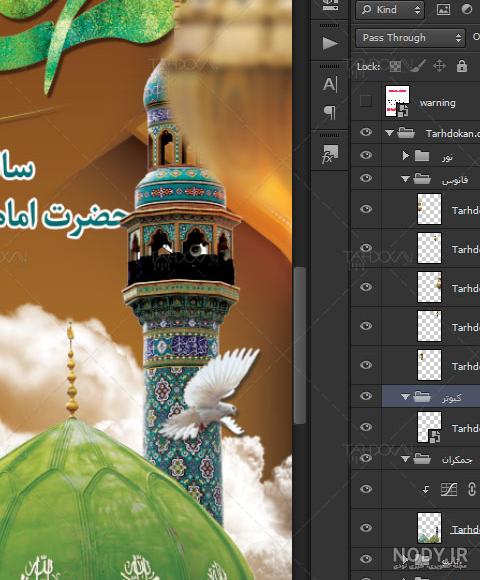The width and height of the screenshot is (480, 580).
Task: Filter layers by pixel layers icon
Action: tap(443, 10)
